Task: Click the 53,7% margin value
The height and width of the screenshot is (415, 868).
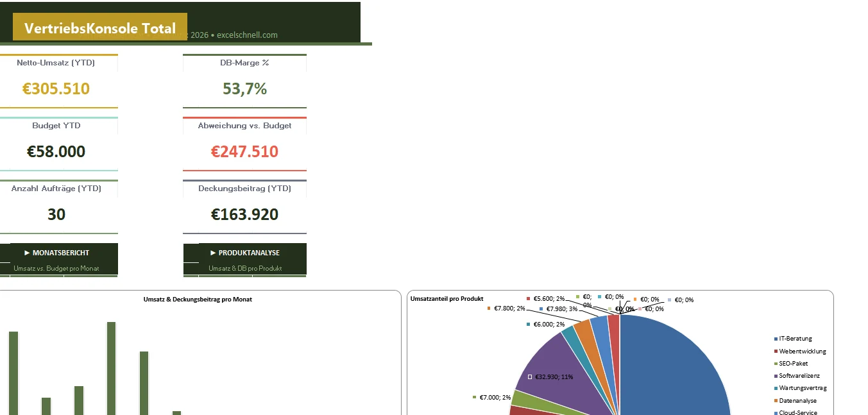Action: pyautogui.click(x=244, y=89)
